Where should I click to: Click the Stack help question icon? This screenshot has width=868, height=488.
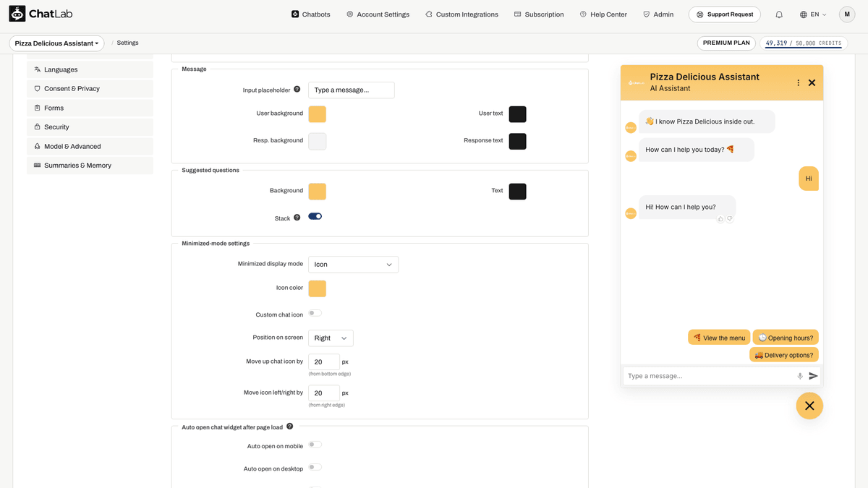pos(297,218)
